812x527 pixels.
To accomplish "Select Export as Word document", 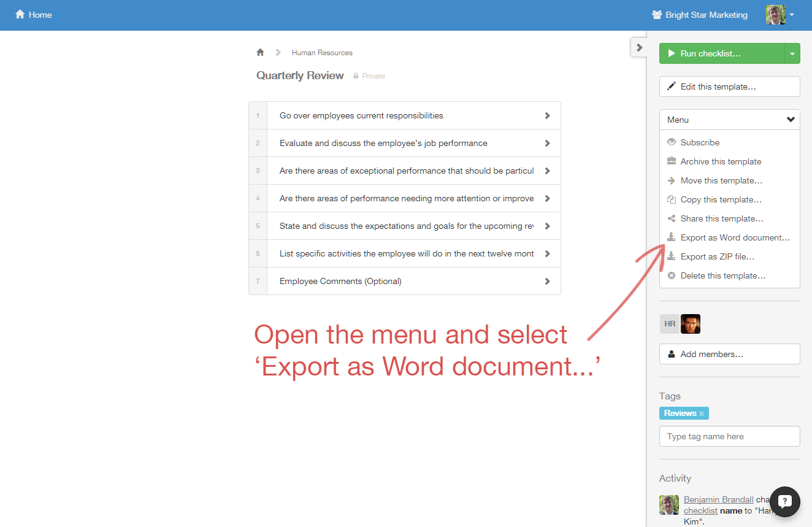I will (735, 237).
